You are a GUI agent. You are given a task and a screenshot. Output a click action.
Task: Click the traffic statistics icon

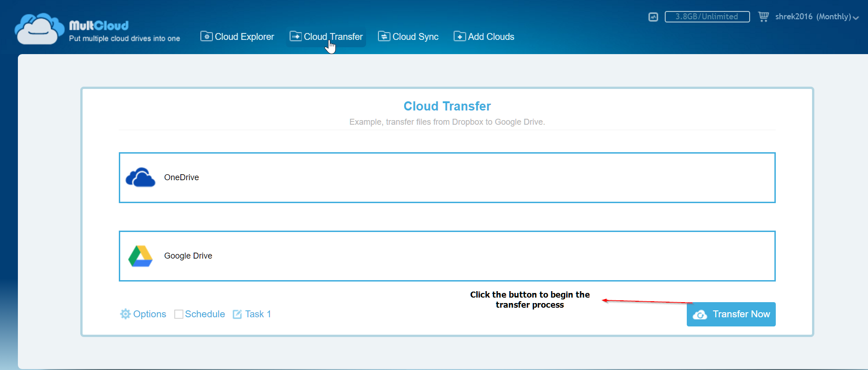pos(653,17)
